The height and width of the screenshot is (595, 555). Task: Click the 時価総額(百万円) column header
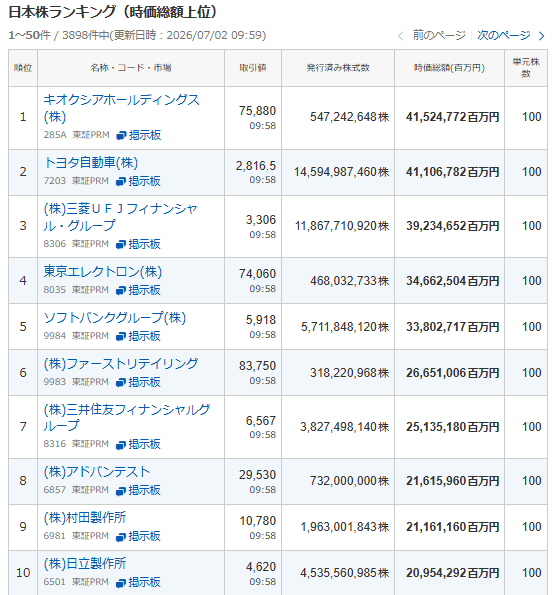click(450, 68)
